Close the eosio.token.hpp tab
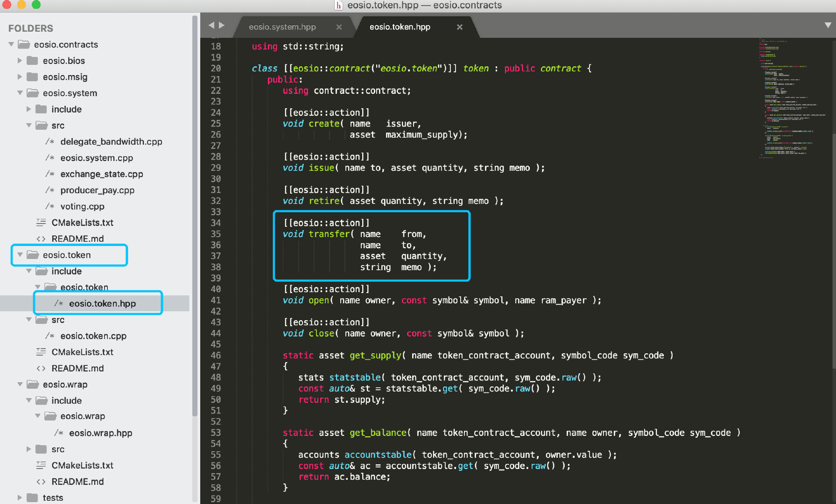 tap(459, 27)
